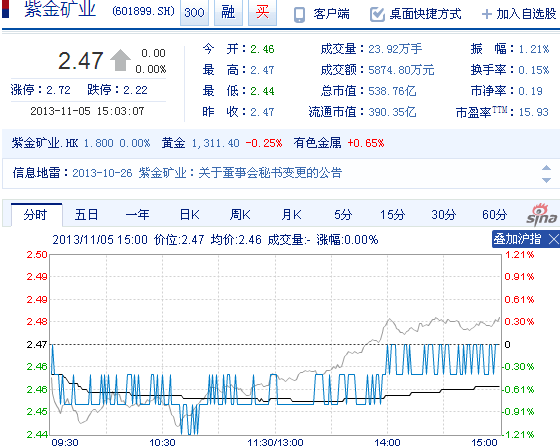Select the 分时 chart tab
Screen dimensions: 560x448
click(x=36, y=215)
